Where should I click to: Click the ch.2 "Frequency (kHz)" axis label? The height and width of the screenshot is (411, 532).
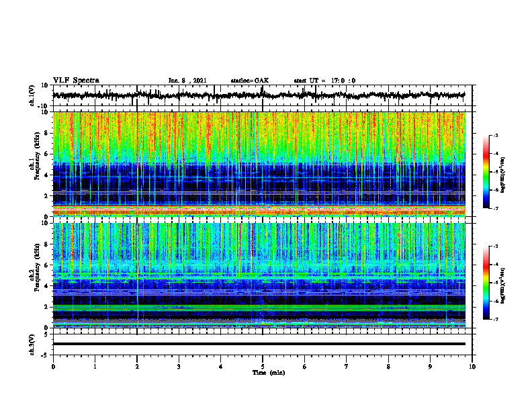click(x=37, y=267)
